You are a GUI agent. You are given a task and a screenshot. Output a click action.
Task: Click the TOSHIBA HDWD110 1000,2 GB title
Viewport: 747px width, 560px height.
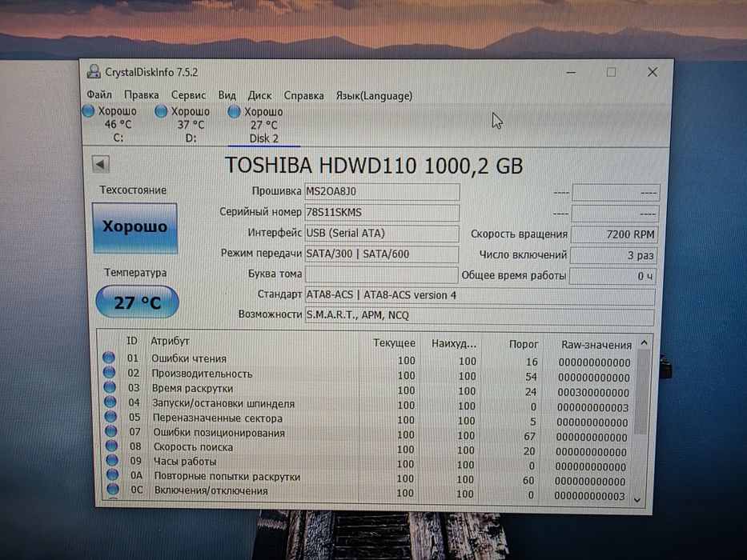(x=374, y=166)
